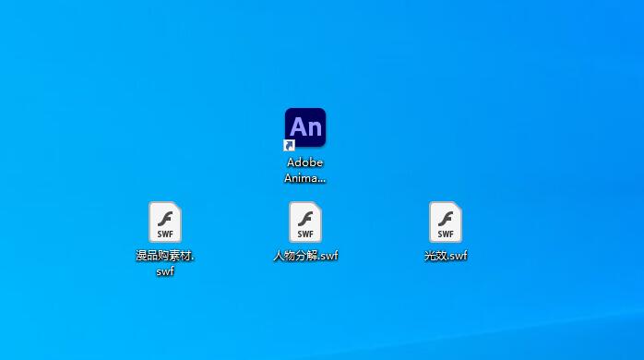
Task: Click the 漫品购素材. first line of label
Action: [x=165, y=256]
